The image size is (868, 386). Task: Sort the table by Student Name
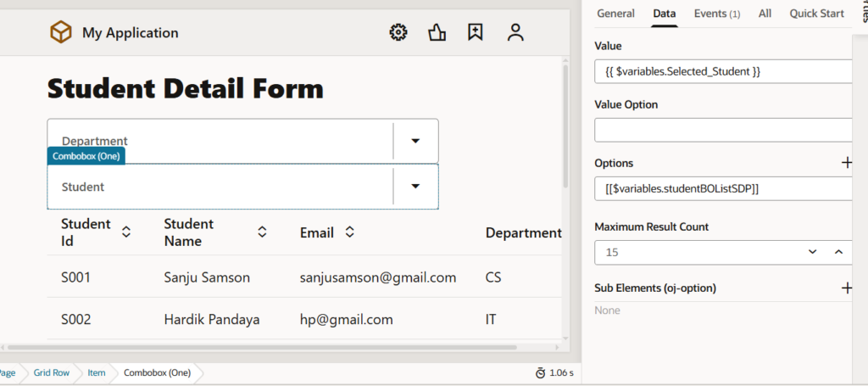pos(262,232)
